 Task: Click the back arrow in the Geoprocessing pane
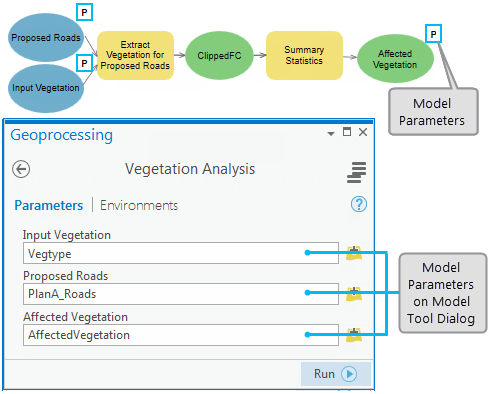point(21,169)
